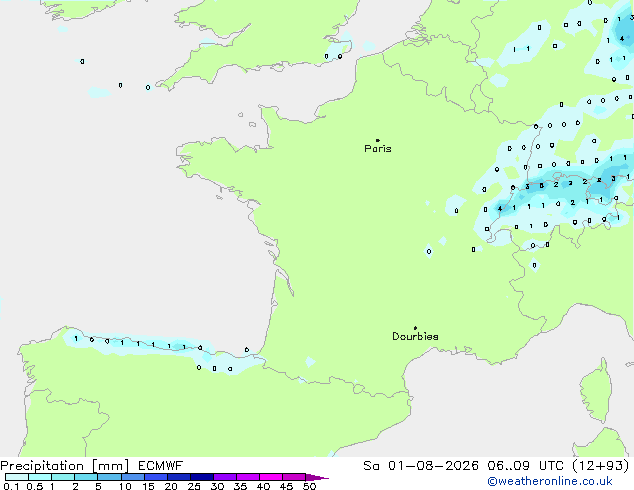Pick the magenta swatch between 40 and 45
The width and height of the screenshot is (634, 490).
point(271,477)
